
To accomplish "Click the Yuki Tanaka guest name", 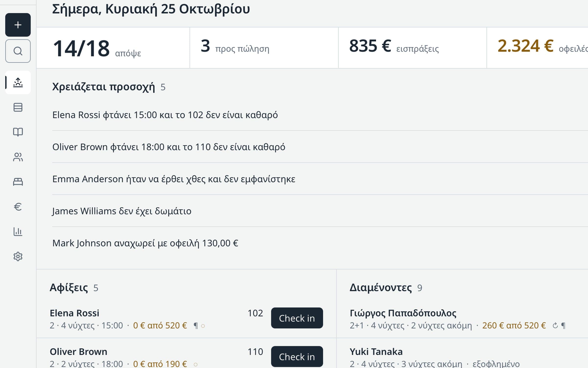I will point(376,352).
